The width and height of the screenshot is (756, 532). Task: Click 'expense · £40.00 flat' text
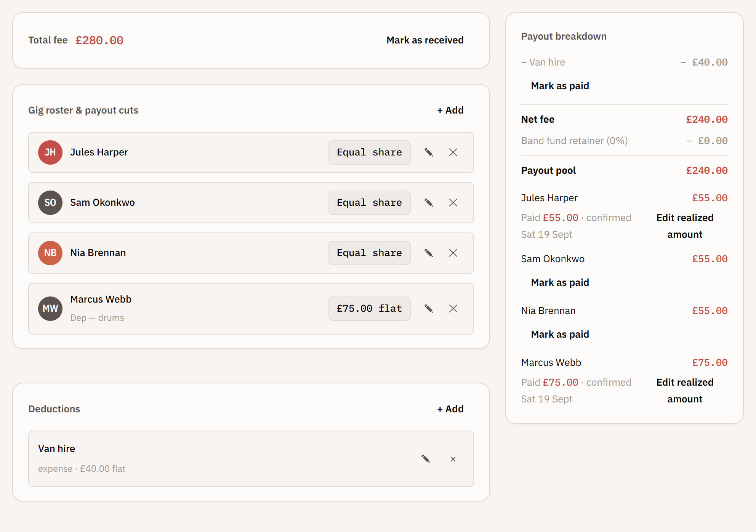pos(82,469)
